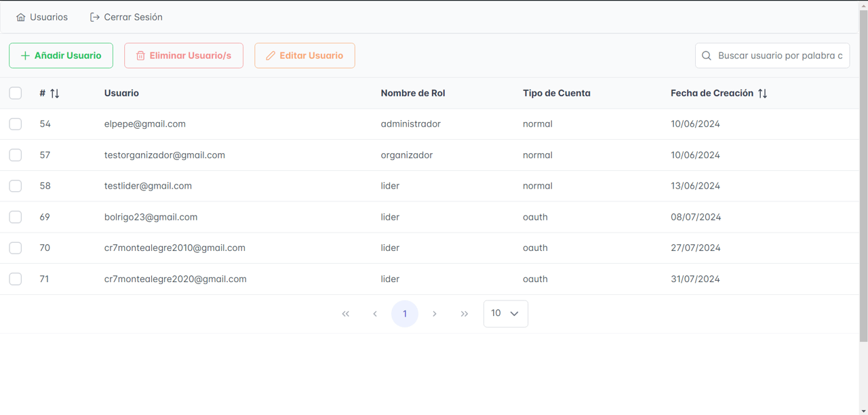This screenshot has width=868, height=415.
Task: Click the ID 54 cell
Action: click(x=45, y=124)
